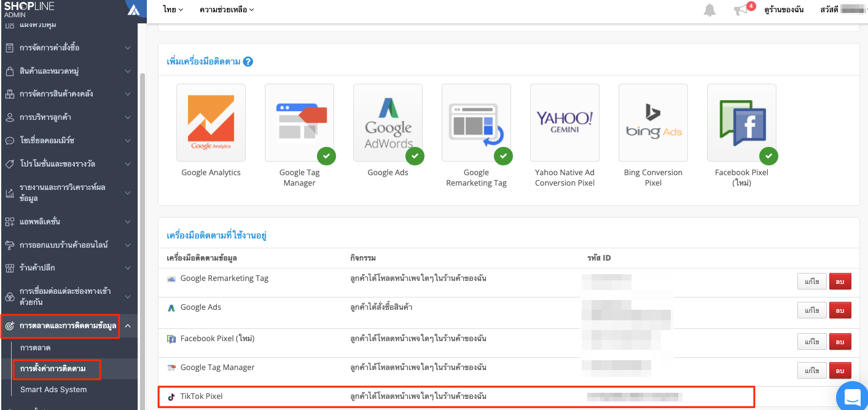Expand โซเชียลคอมเมิร์ซ menu chevron
This screenshot has width=868, height=410.
click(128, 140)
